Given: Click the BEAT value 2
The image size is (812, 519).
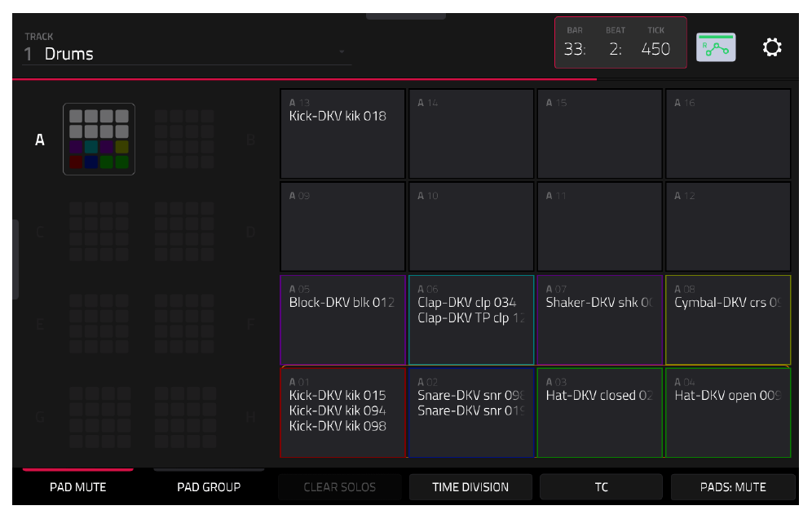Looking at the screenshot, I should point(616,49).
